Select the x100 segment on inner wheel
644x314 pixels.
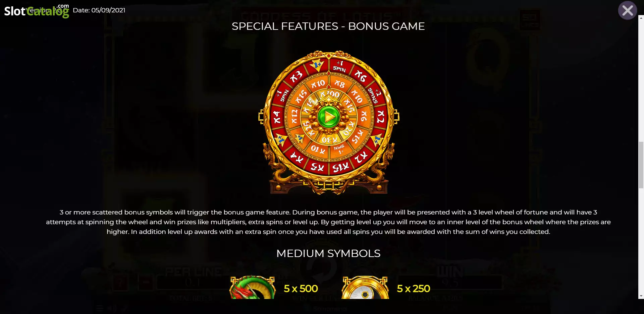point(330,94)
